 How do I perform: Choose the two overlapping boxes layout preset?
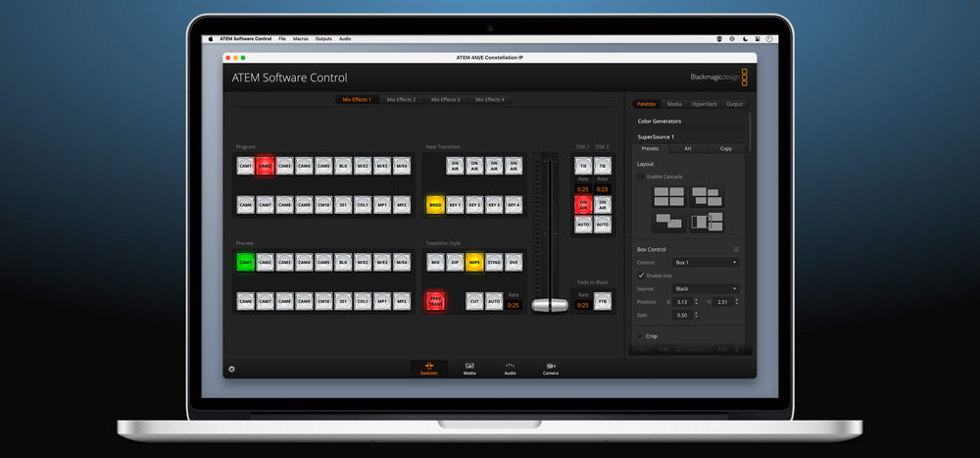click(668, 222)
